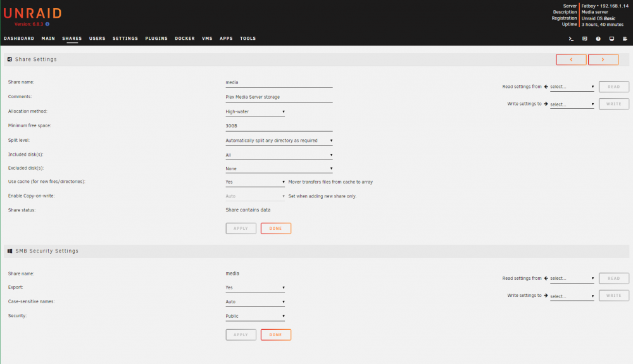633x364 pixels.
Task: Click the info monitor icon in the header
Action: coord(611,39)
